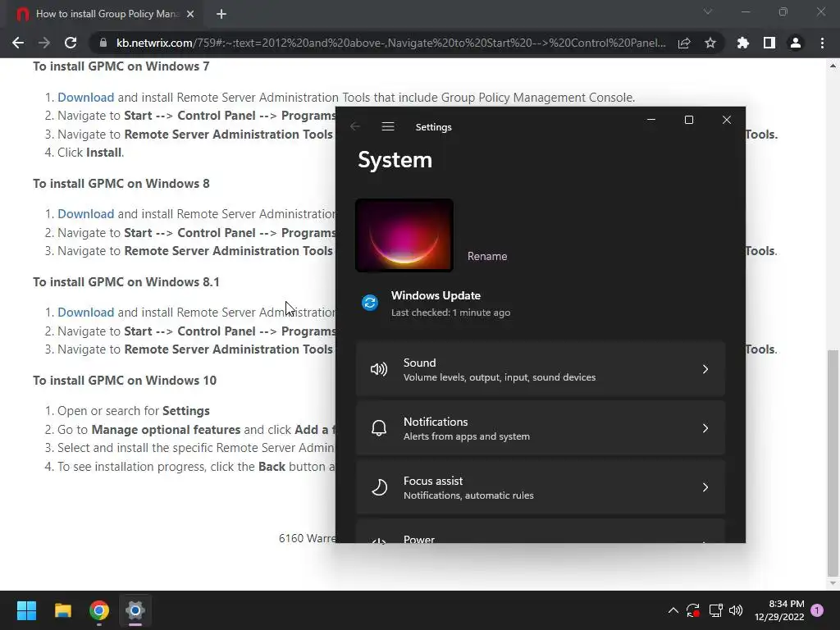The width and height of the screenshot is (840, 630).
Task: Click the Download link under Windows 8
Action: tap(85, 214)
